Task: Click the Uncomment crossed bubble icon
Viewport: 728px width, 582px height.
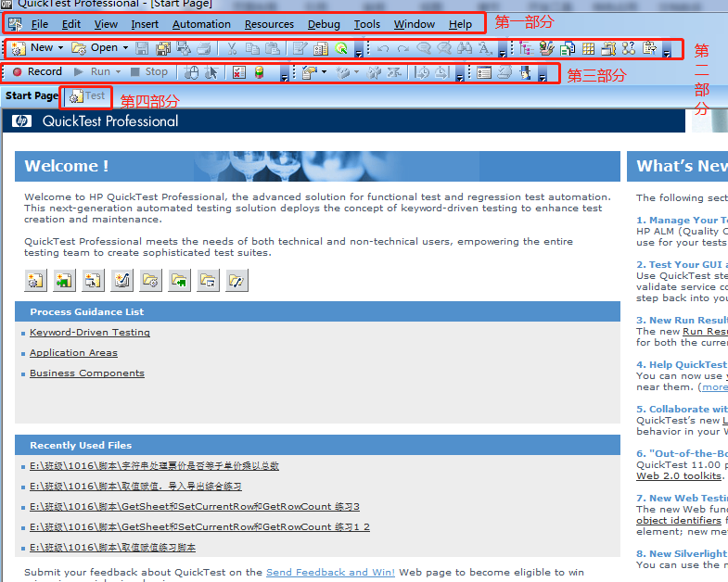Action: [444, 48]
